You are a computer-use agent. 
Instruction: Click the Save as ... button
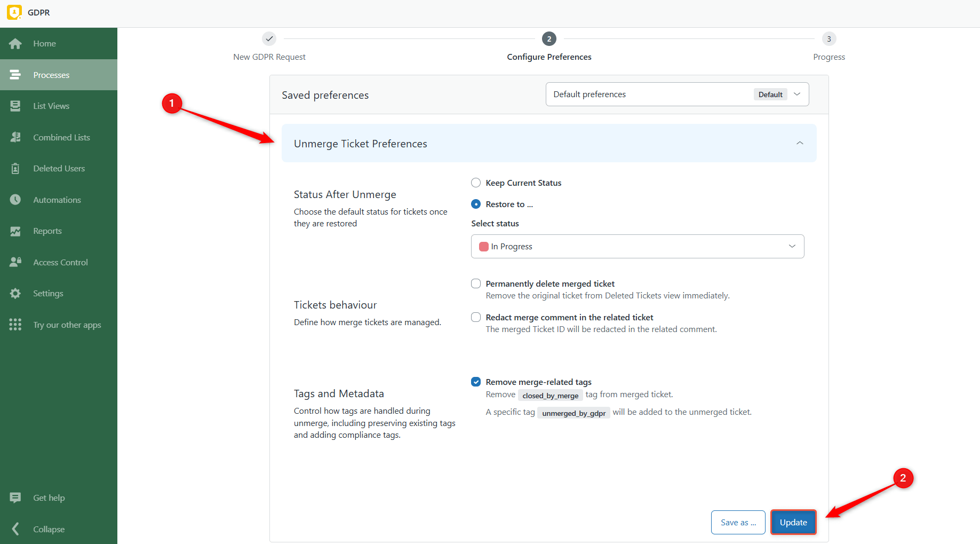coord(738,523)
